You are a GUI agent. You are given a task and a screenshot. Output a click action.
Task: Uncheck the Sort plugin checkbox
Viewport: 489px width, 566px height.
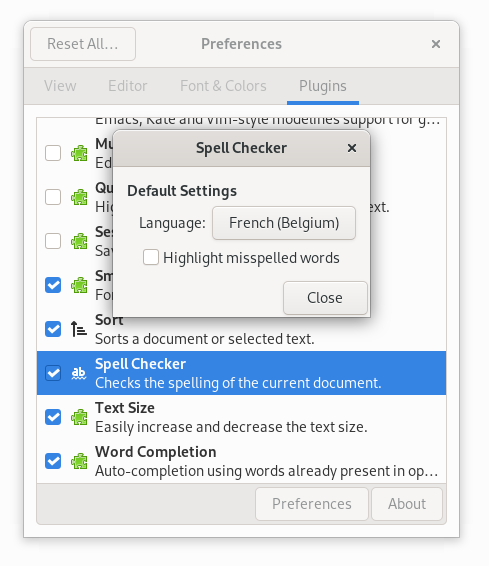click(53, 329)
